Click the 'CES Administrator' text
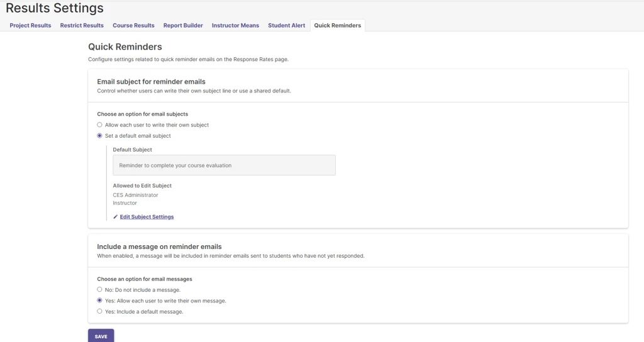Screen dimensions: 644x342 [136, 195]
